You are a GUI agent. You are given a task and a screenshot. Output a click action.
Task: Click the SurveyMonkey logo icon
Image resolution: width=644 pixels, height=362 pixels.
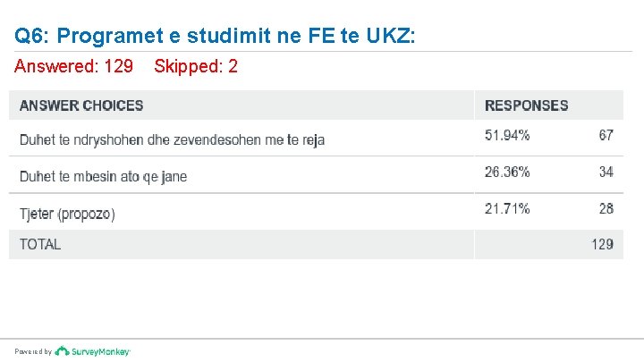tap(62, 351)
